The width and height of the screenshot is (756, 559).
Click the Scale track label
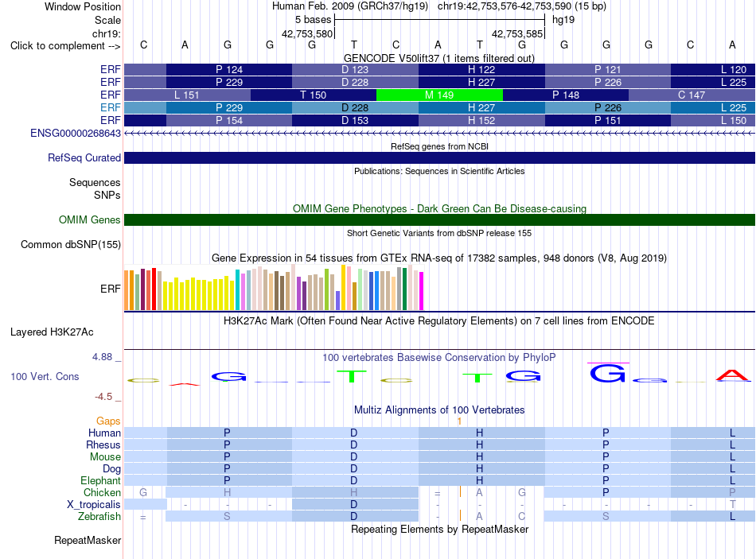(107, 20)
